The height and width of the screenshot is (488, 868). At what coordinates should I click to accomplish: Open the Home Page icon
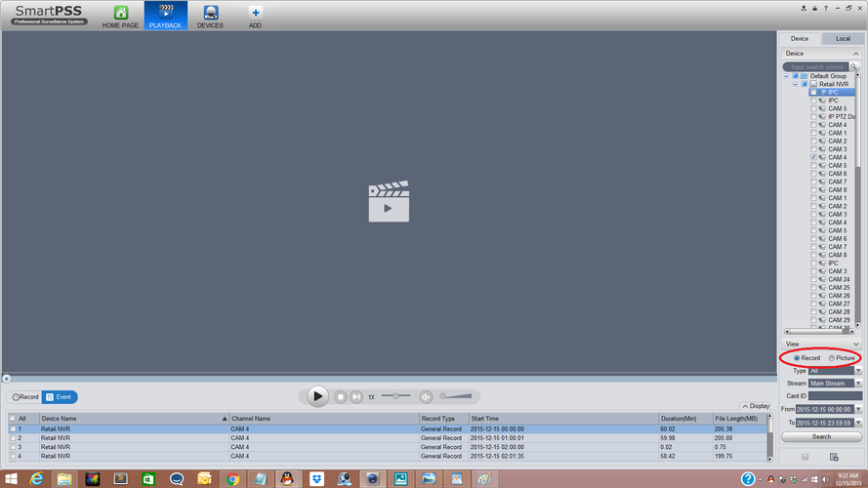pyautogui.click(x=121, y=15)
